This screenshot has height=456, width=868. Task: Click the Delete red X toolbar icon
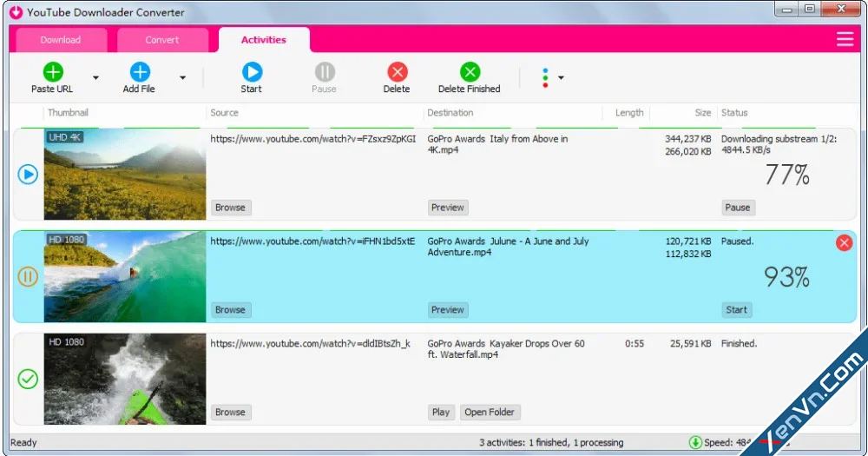tap(397, 72)
